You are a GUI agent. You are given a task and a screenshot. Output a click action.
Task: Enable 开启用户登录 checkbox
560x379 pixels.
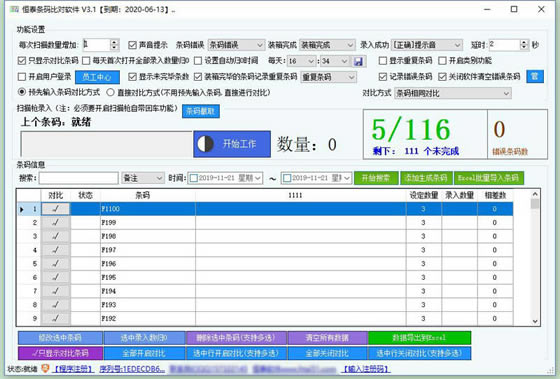[22, 77]
